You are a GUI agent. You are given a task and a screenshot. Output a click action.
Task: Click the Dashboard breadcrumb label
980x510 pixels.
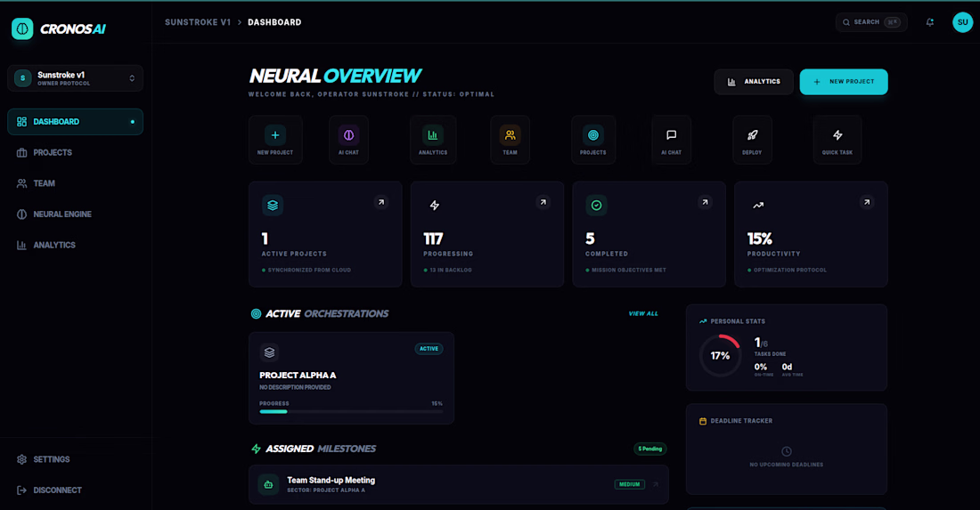[x=274, y=22]
